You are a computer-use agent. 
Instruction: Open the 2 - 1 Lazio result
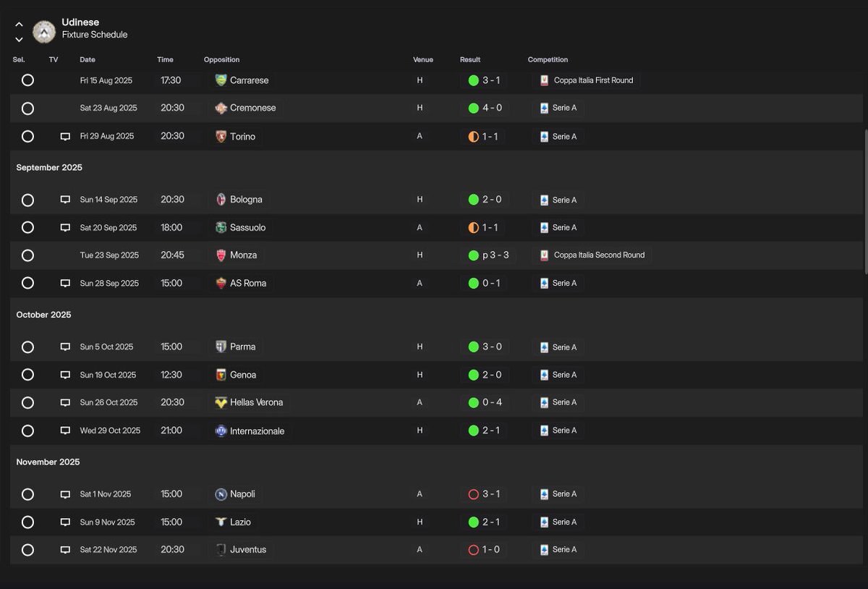483,522
